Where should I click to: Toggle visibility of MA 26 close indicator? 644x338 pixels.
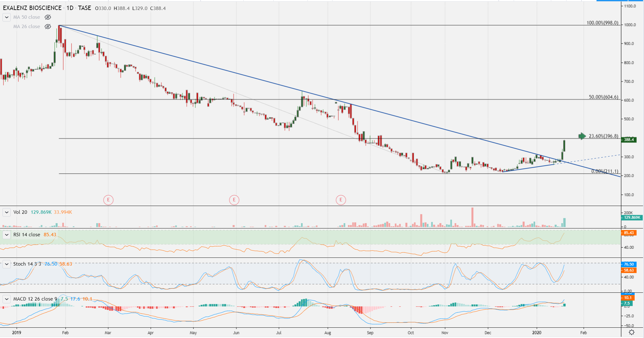[48, 27]
